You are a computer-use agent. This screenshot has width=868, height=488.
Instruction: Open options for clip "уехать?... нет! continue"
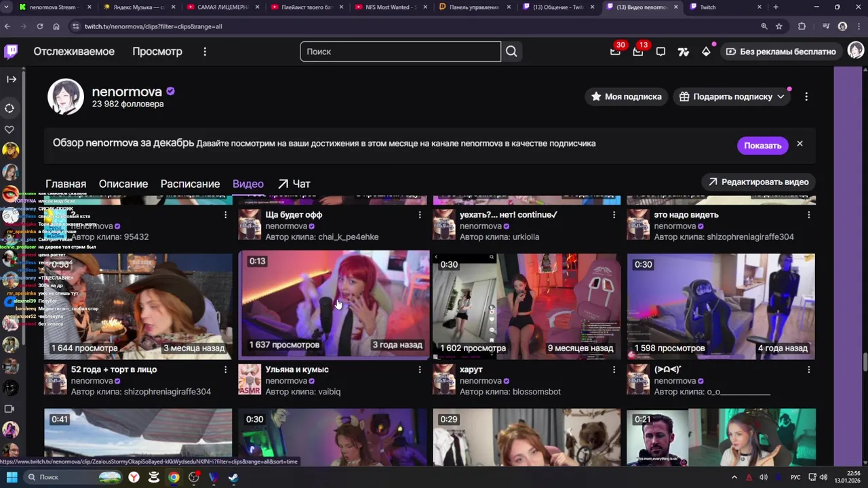click(x=614, y=215)
